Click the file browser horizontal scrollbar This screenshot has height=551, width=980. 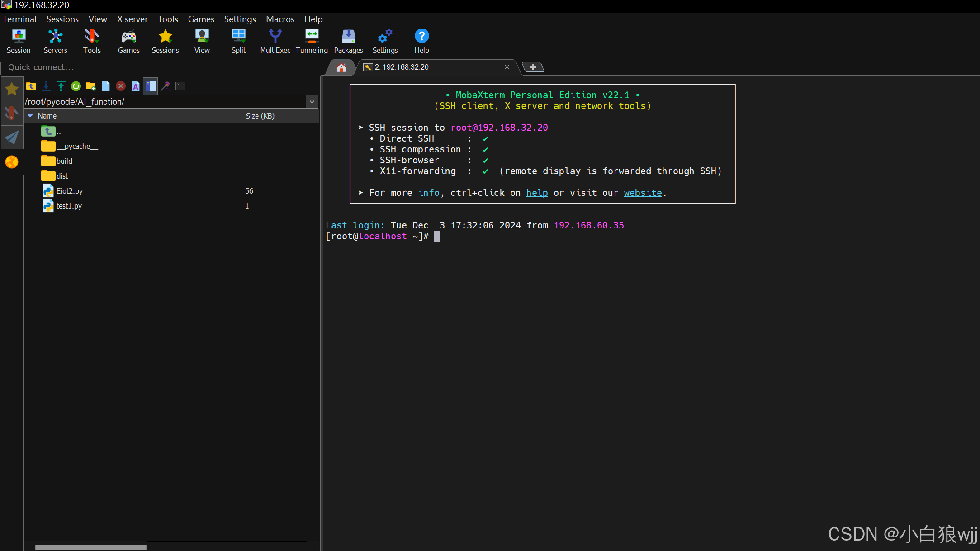coord(90,547)
